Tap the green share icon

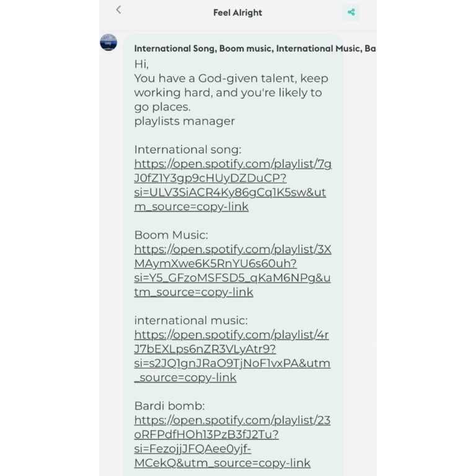tap(351, 12)
